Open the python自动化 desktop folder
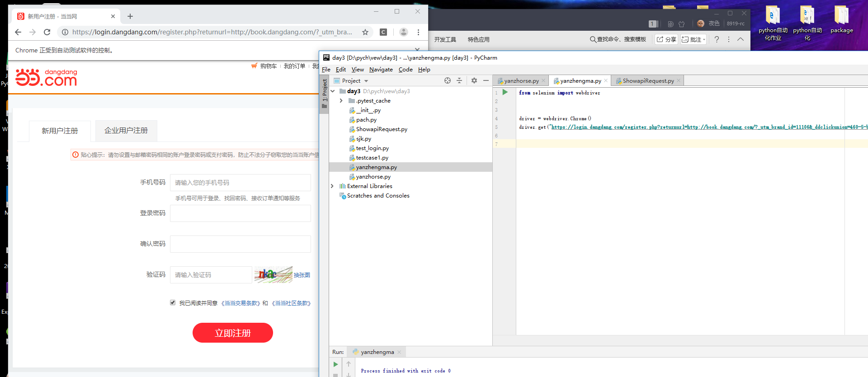Screen dimensions: 868x377 (807, 23)
